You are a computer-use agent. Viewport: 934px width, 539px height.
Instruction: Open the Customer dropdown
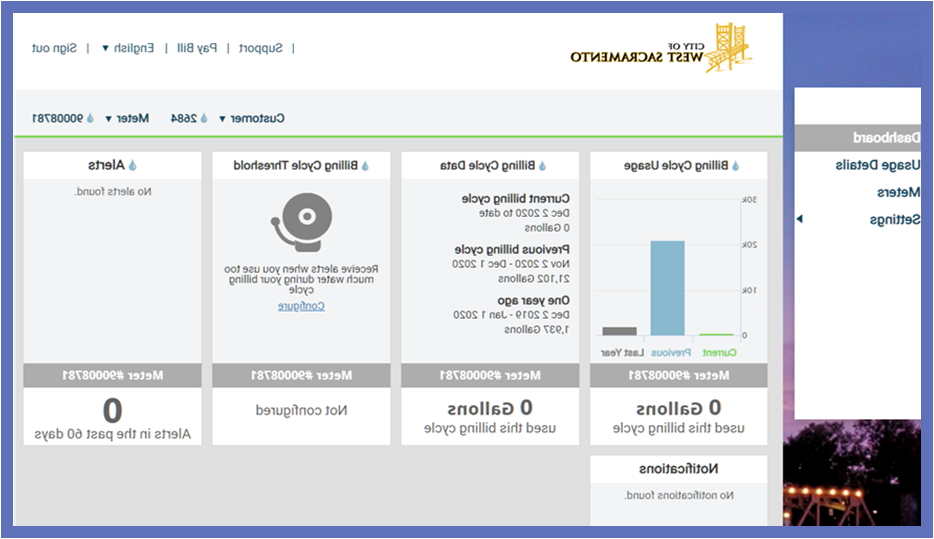tap(252, 118)
